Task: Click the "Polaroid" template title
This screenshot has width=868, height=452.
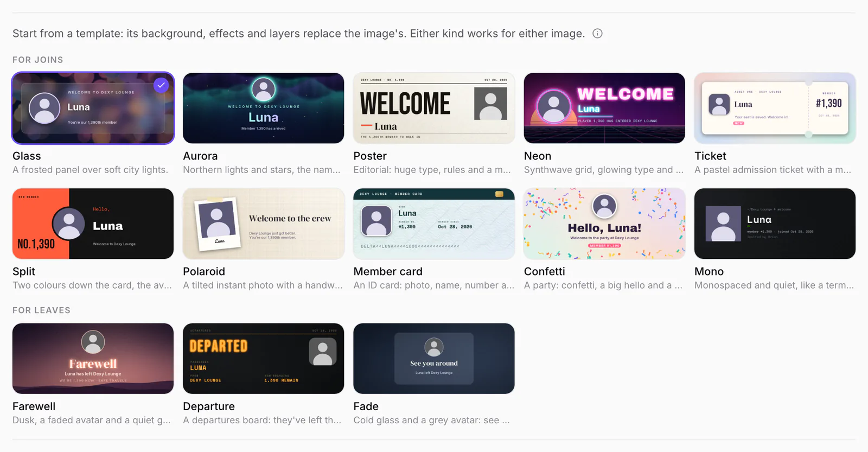Action: pyautogui.click(x=204, y=272)
